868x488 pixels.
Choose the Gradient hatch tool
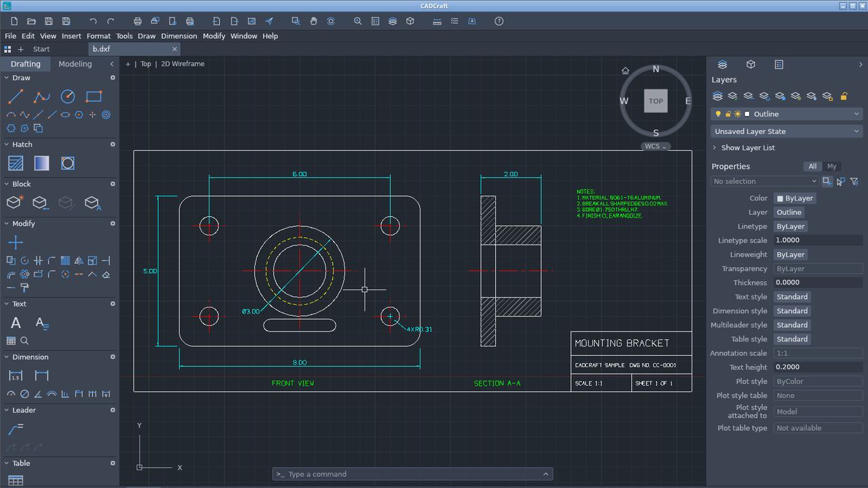(41, 163)
